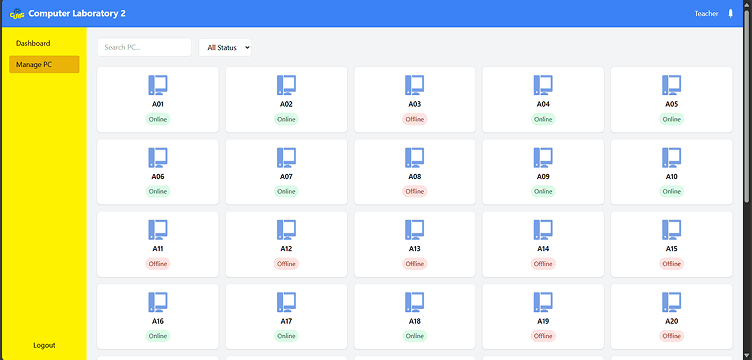Viewport: 752px width, 360px height.
Task: Click the Online badge on A10
Action: [x=671, y=191]
